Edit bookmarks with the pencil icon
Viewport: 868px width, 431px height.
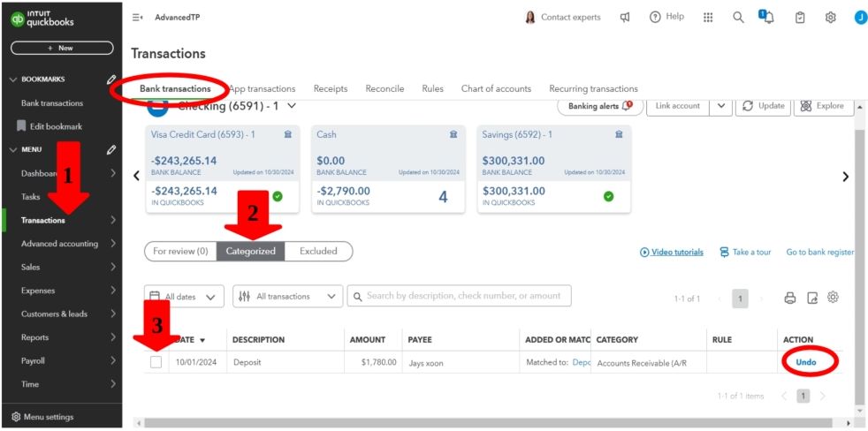[x=111, y=79]
